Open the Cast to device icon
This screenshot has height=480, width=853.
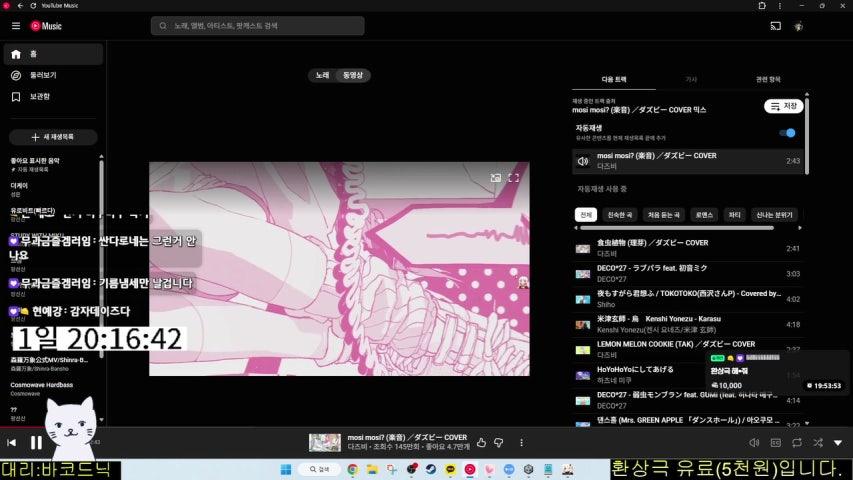click(x=776, y=26)
